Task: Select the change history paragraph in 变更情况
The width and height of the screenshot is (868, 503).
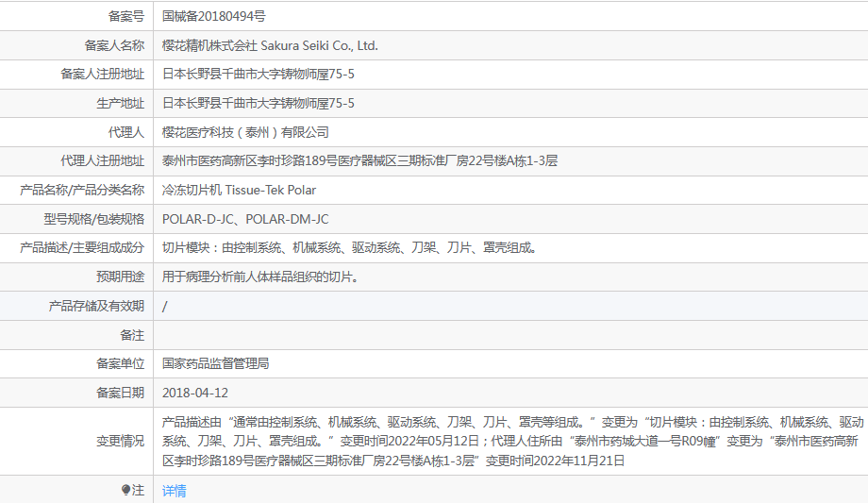Action: 512,442
